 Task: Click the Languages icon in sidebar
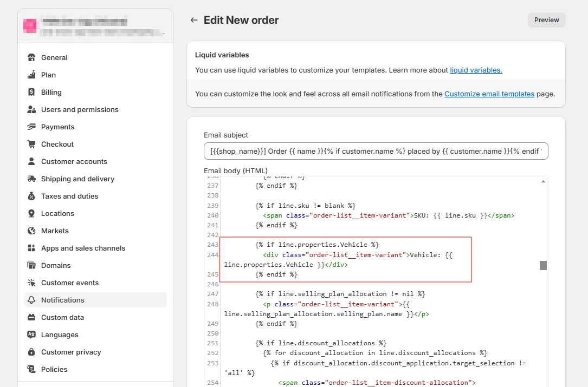(31, 334)
